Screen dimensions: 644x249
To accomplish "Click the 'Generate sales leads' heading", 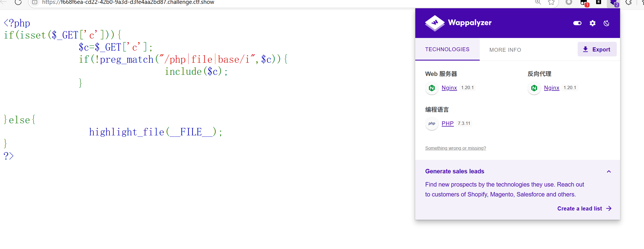I will click(x=455, y=171).
